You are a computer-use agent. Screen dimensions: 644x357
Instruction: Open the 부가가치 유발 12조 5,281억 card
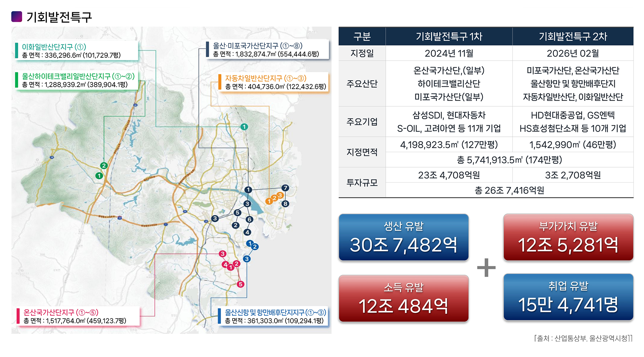click(568, 237)
